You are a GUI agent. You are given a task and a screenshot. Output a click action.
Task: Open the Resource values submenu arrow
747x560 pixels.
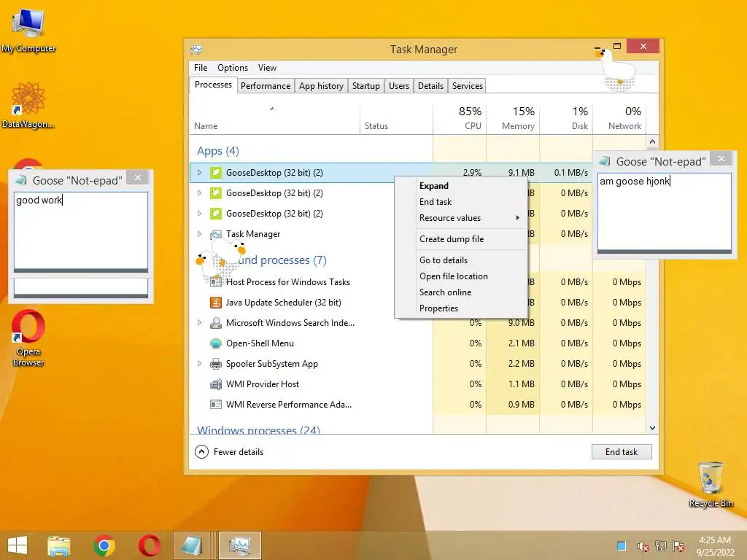517,218
